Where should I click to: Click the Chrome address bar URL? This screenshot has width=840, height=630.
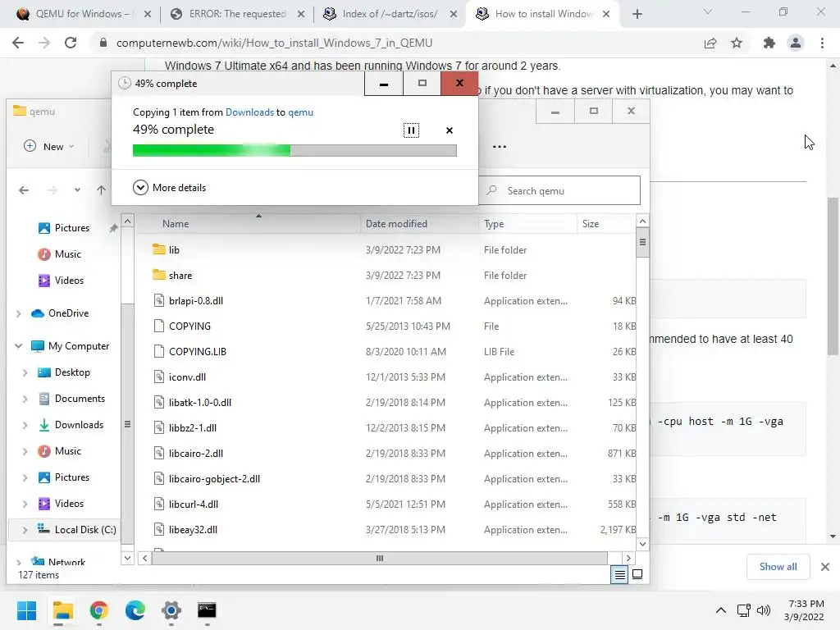[x=274, y=43]
